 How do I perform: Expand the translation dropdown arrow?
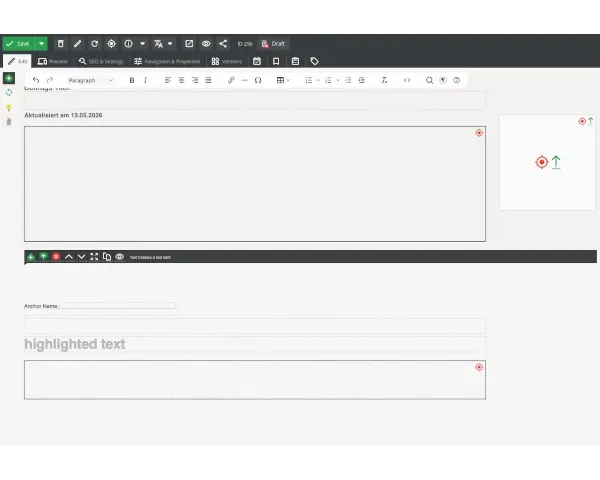click(x=170, y=44)
